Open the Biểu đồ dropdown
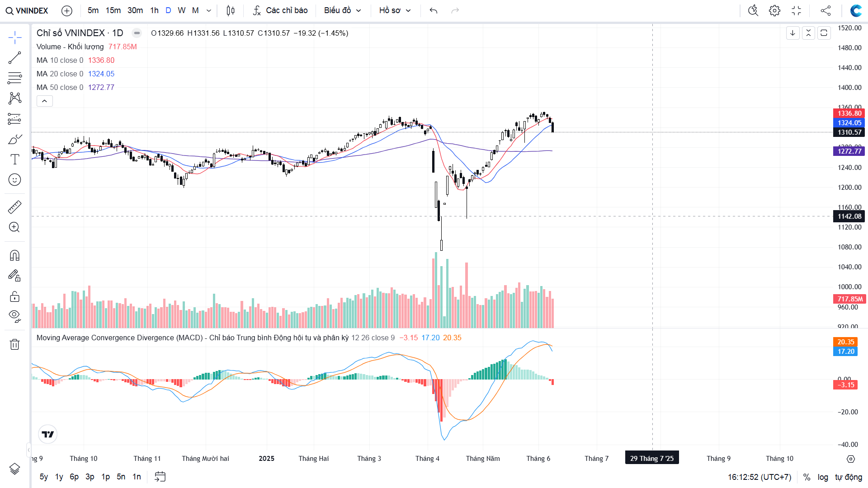Viewport: 868px width, 488px height. tap(342, 10)
